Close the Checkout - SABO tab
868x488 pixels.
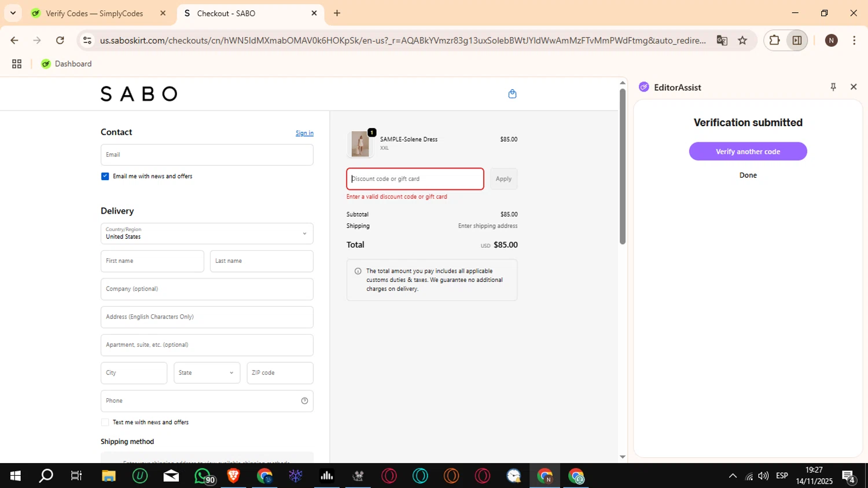click(x=314, y=13)
